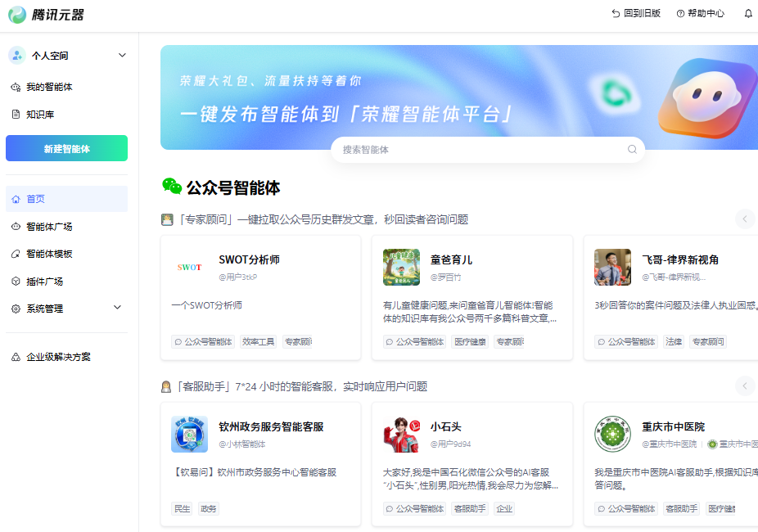
Task: Expand the 系统管理 menu chevron
Action: pyautogui.click(x=117, y=309)
